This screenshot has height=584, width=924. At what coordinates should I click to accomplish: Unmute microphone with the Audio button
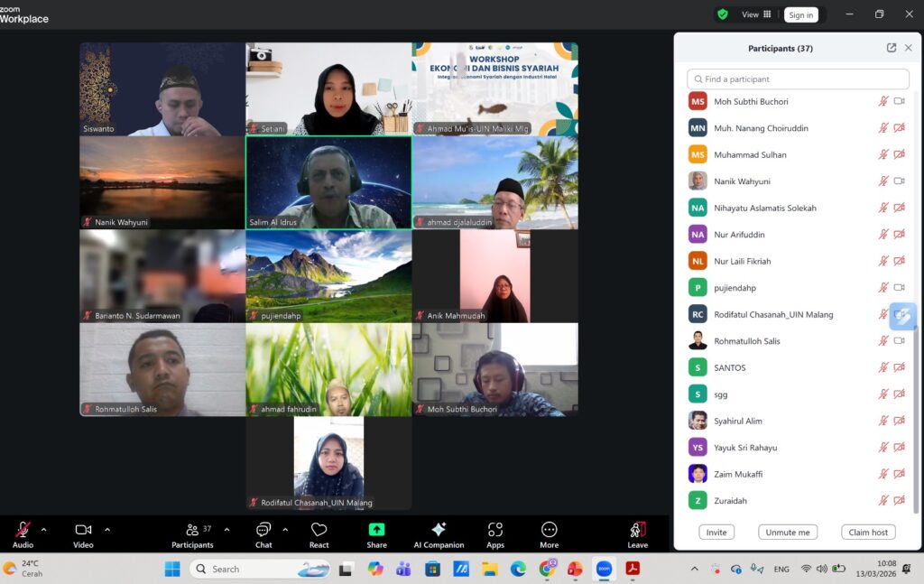click(x=23, y=530)
